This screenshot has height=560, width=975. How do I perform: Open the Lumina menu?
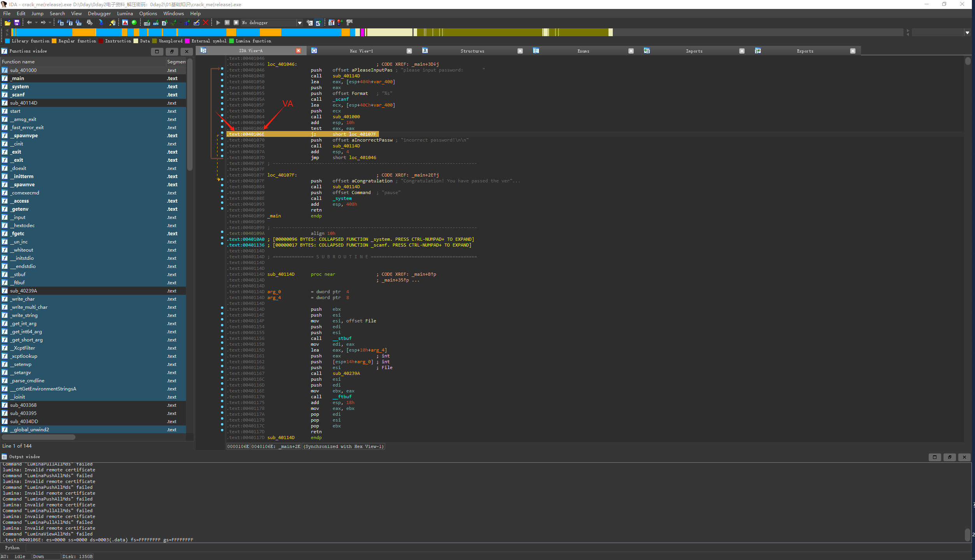click(x=125, y=13)
